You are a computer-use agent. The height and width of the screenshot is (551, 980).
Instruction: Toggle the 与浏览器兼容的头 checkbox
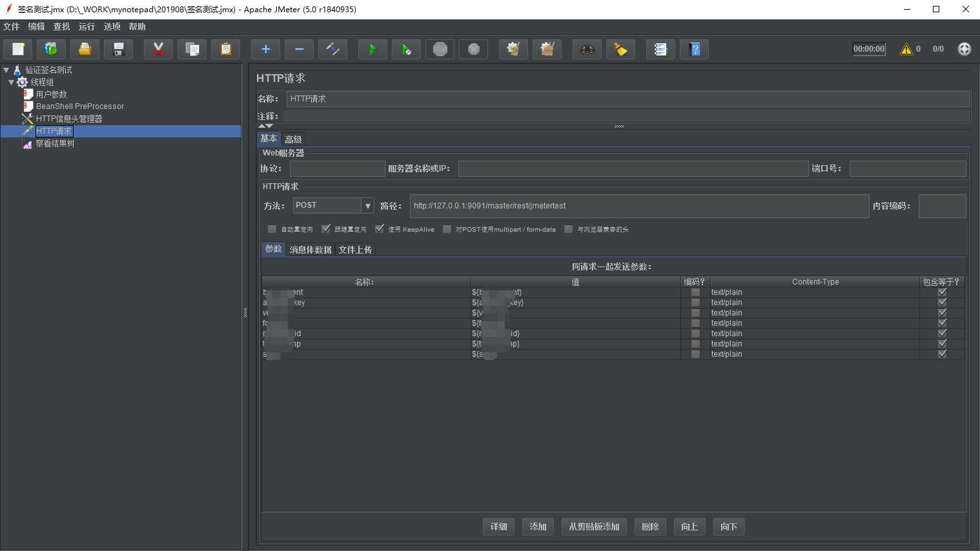click(568, 229)
